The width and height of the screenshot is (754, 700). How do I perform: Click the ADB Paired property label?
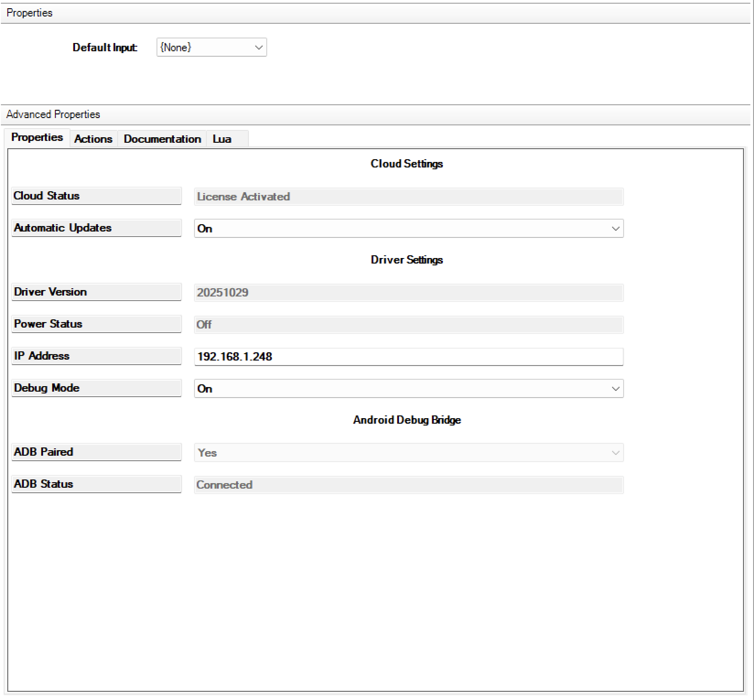96,452
